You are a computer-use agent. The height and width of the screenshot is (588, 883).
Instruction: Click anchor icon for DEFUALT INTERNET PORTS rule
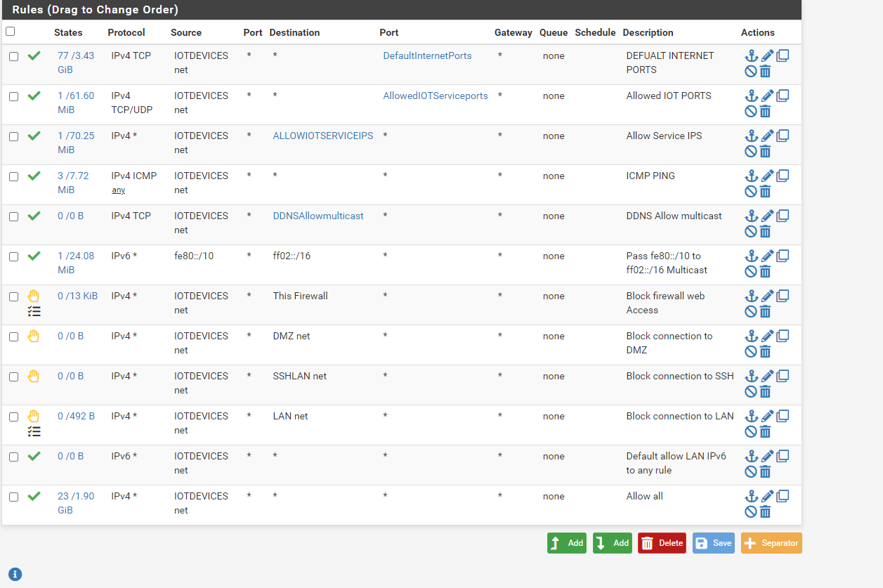click(751, 56)
